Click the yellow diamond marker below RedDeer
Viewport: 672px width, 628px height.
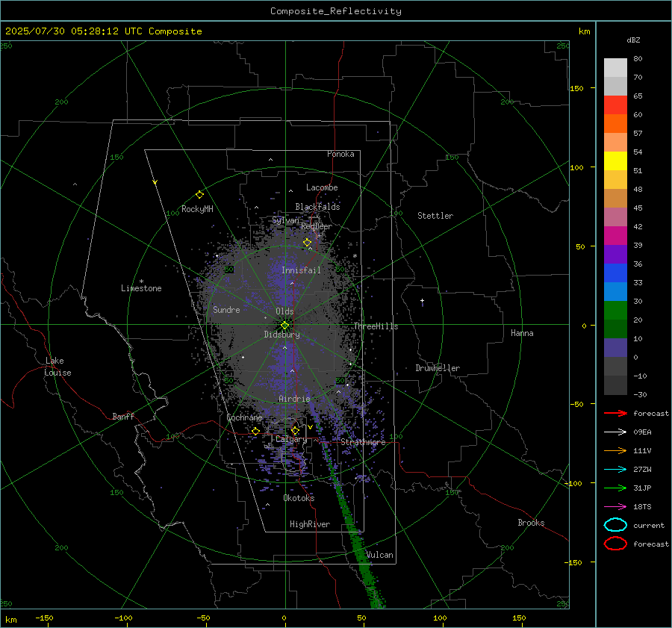(x=307, y=243)
